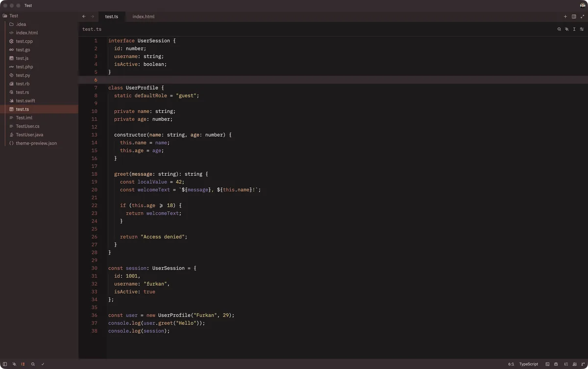Open test.go in the file tree
This screenshot has width=588, height=369.
tap(39, 49)
